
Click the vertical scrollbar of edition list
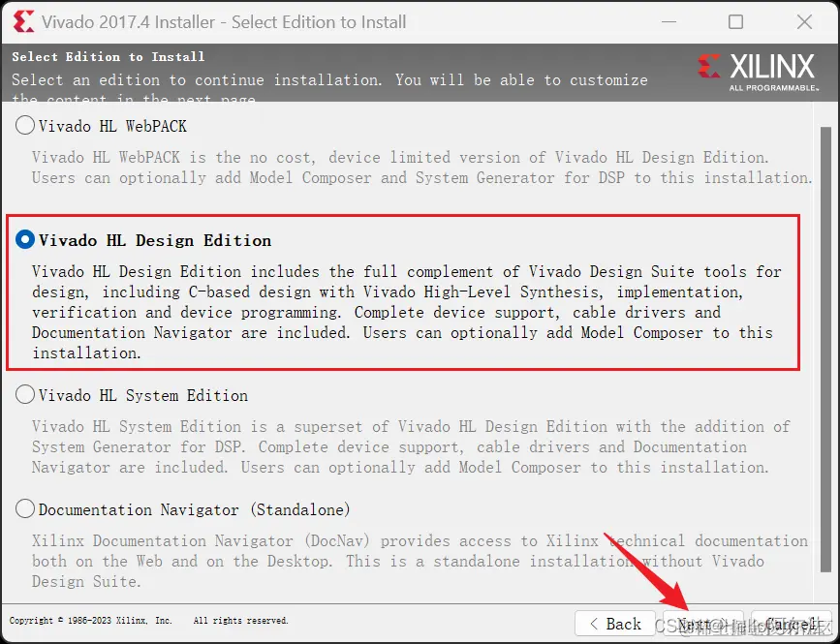pos(825,350)
